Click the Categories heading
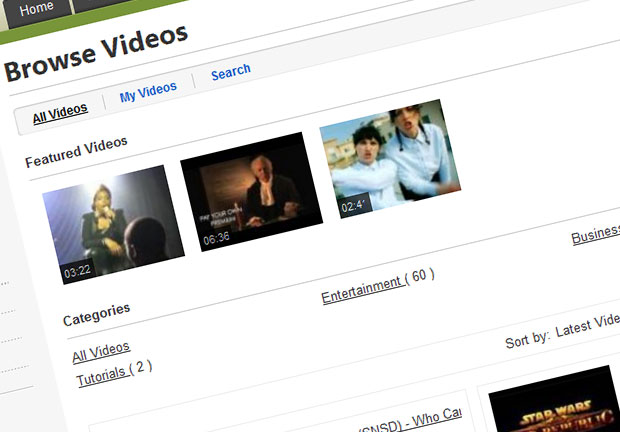The image size is (620, 432). (x=96, y=314)
